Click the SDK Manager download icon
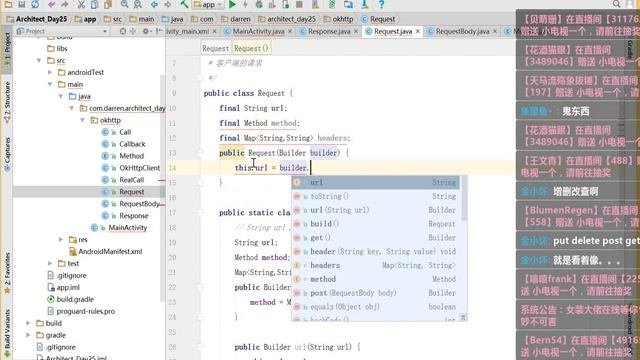640x360 pixels. coord(364,4)
